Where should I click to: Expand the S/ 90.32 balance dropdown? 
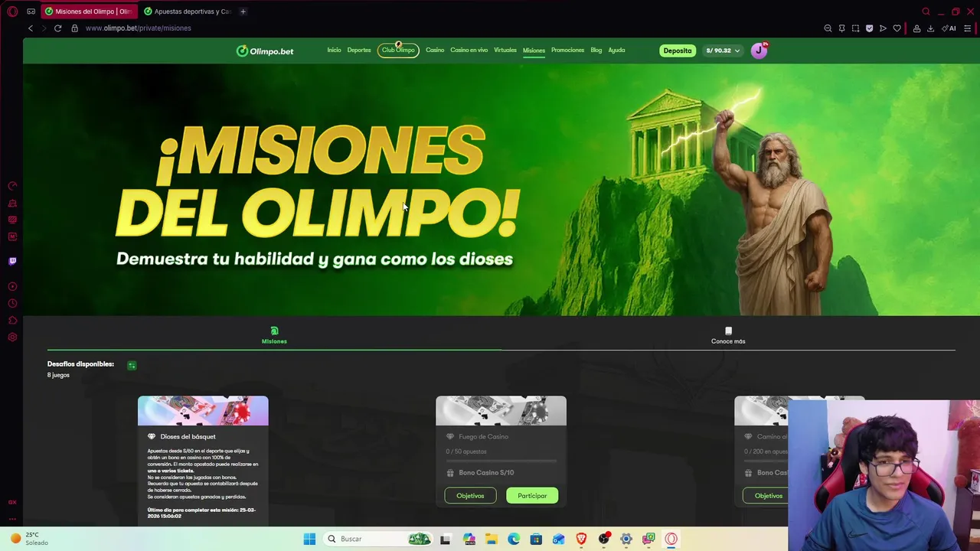722,51
